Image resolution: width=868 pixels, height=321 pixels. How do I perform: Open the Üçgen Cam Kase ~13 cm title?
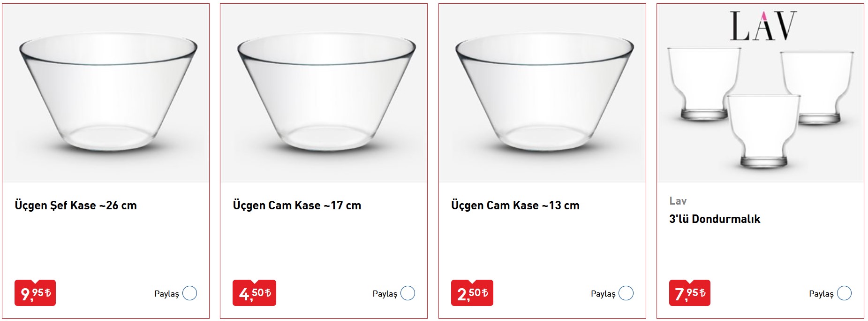515,206
